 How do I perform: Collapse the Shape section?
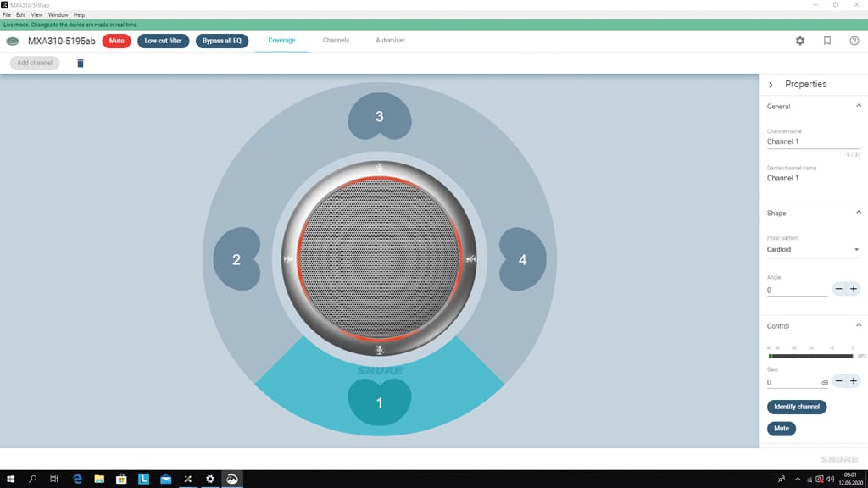[859, 213]
